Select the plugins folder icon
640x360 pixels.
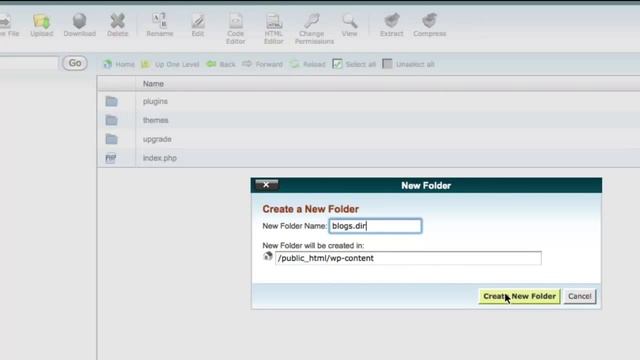[x=111, y=101]
